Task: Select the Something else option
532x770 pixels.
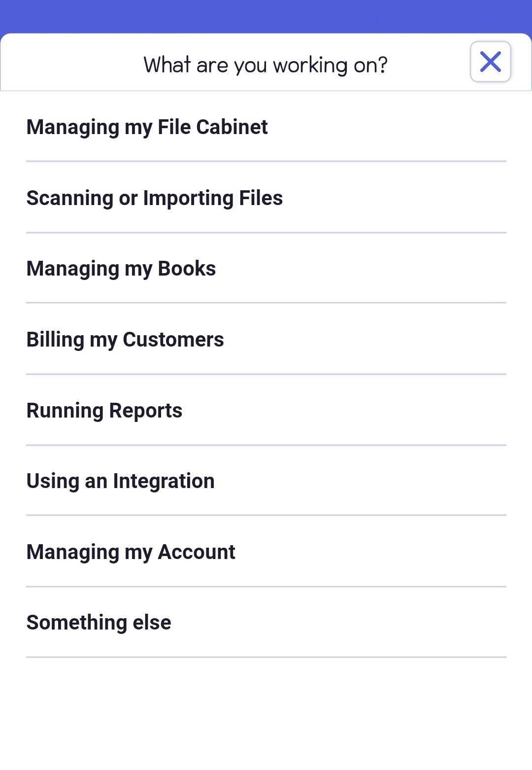Action: pos(266,622)
